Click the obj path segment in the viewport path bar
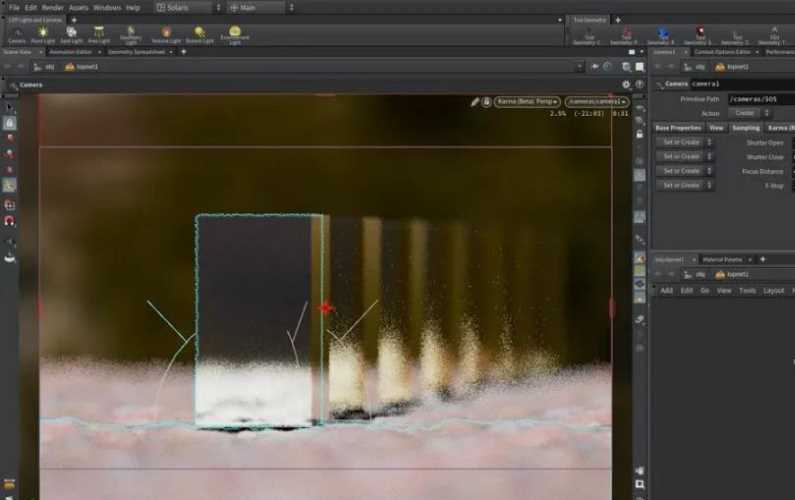The width and height of the screenshot is (795, 500). [x=49, y=66]
